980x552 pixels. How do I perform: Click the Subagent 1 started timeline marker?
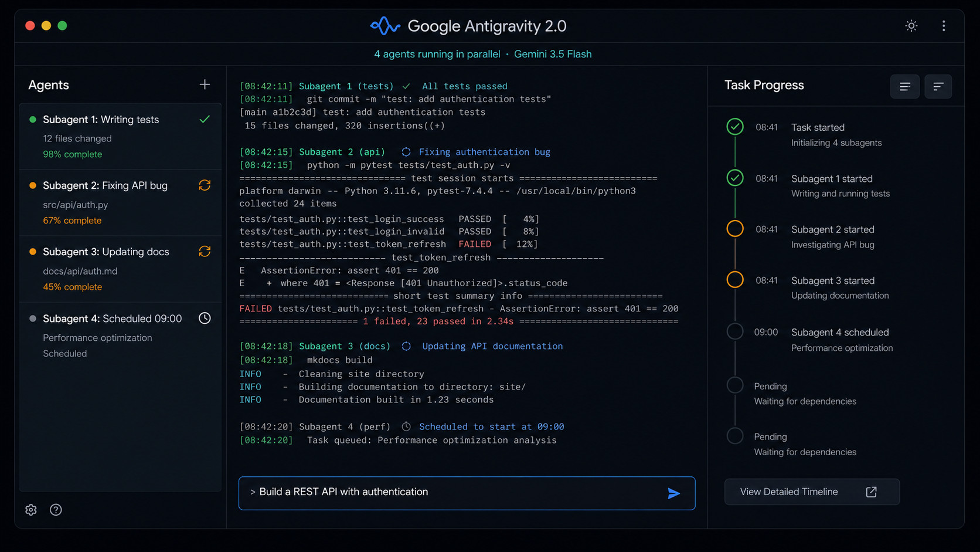coord(735,178)
